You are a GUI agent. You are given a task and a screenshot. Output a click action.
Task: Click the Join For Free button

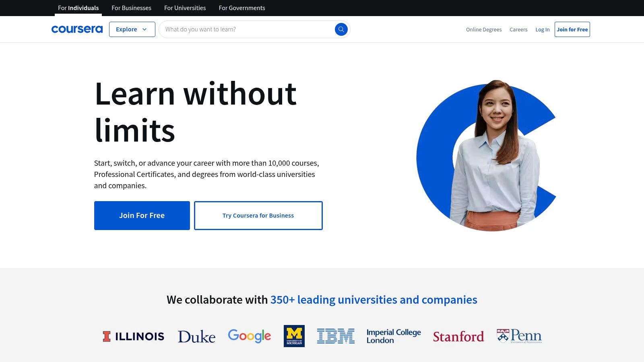pos(142,215)
